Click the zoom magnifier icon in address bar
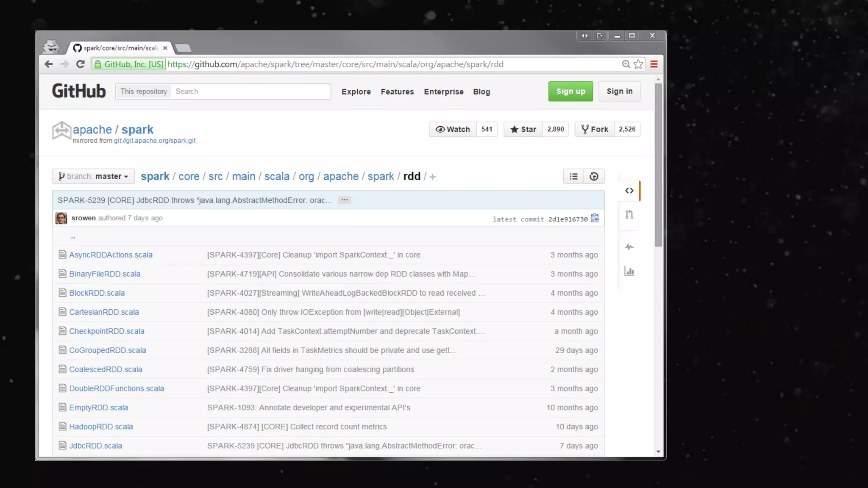 tap(626, 64)
